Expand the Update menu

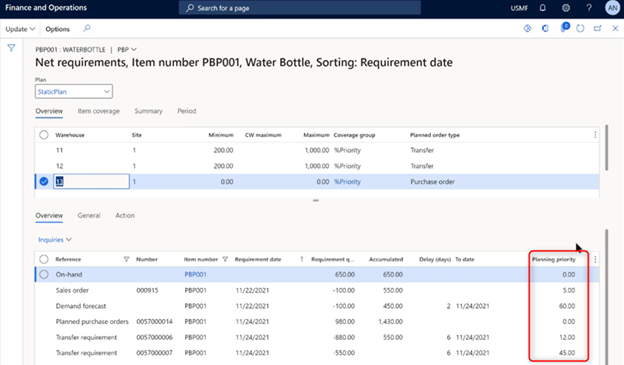click(20, 29)
